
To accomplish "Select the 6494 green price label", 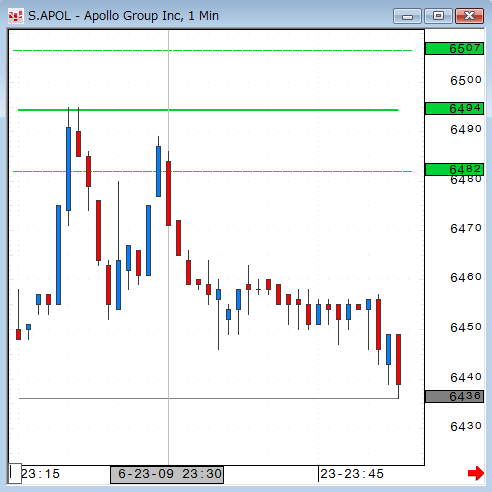I will pyautogui.click(x=454, y=109).
